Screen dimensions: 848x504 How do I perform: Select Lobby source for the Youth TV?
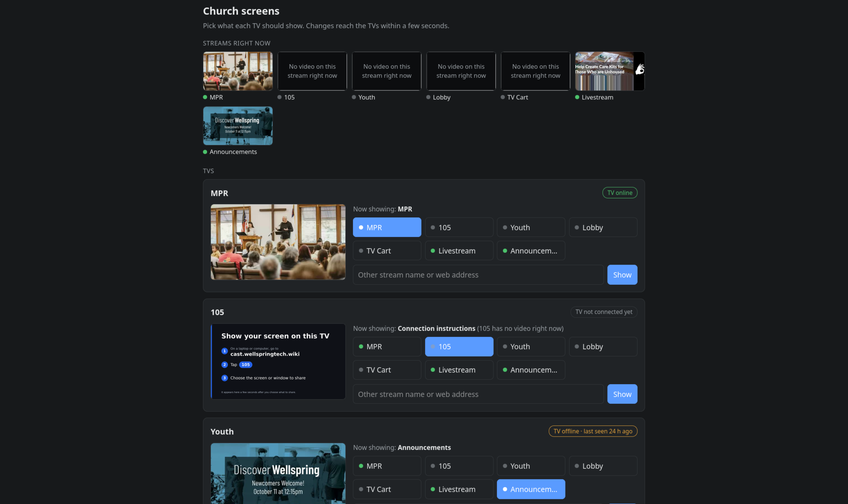click(x=603, y=466)
